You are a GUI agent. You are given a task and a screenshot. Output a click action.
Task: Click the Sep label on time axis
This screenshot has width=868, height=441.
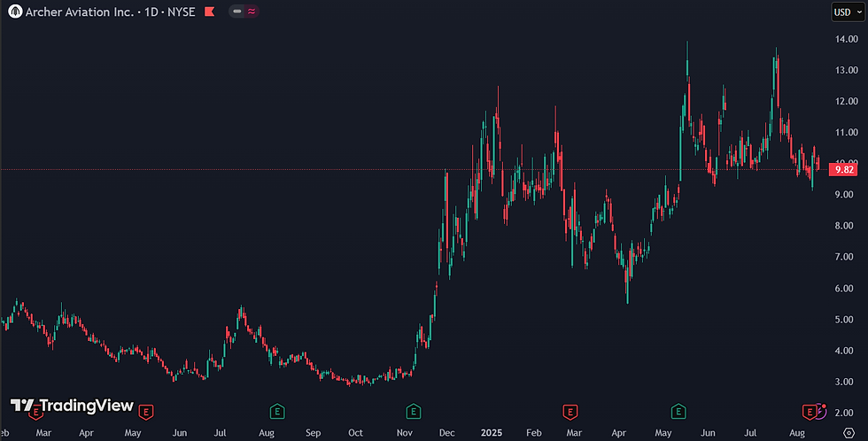(313, 433)
